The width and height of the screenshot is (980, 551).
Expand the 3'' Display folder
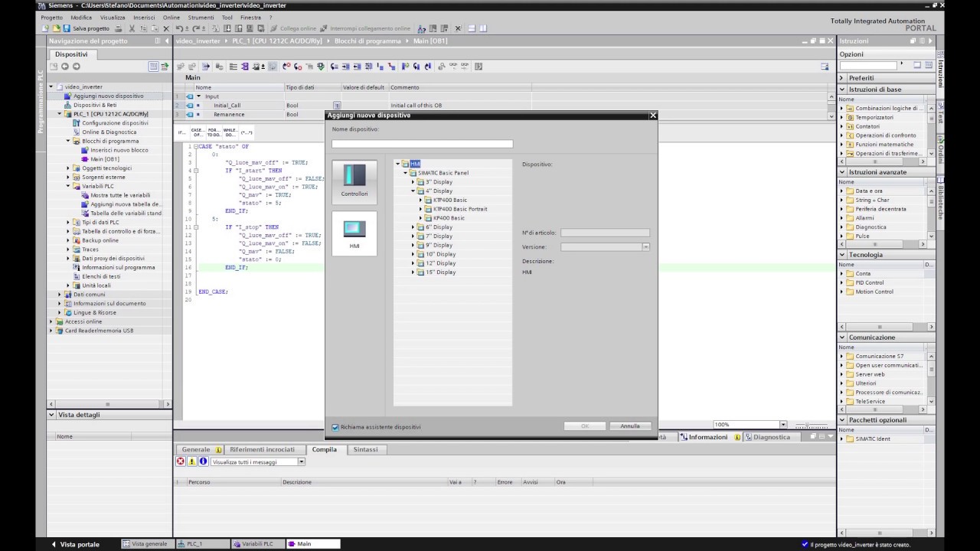tap(413, 182)
